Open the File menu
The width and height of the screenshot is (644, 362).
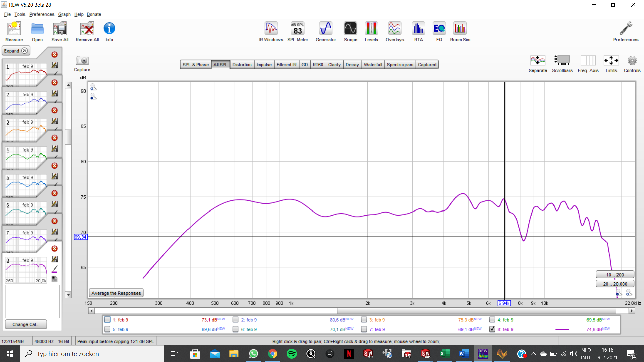point(7,14)
